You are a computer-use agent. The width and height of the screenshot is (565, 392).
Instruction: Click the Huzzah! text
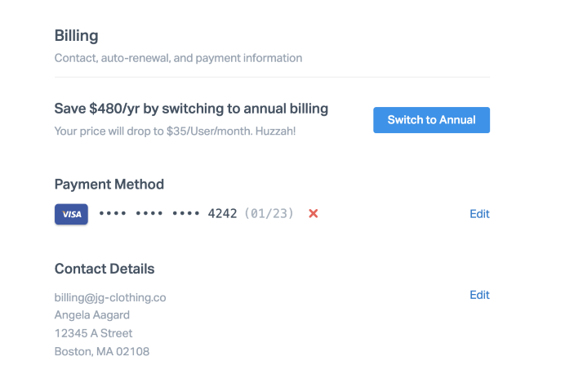(275, 131)
